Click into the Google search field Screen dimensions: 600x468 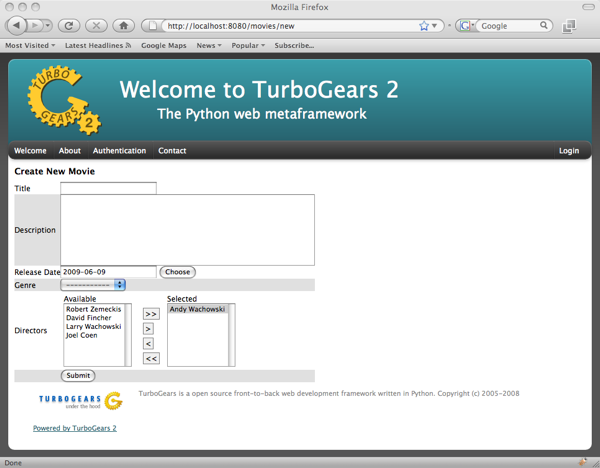pos(508,26)
